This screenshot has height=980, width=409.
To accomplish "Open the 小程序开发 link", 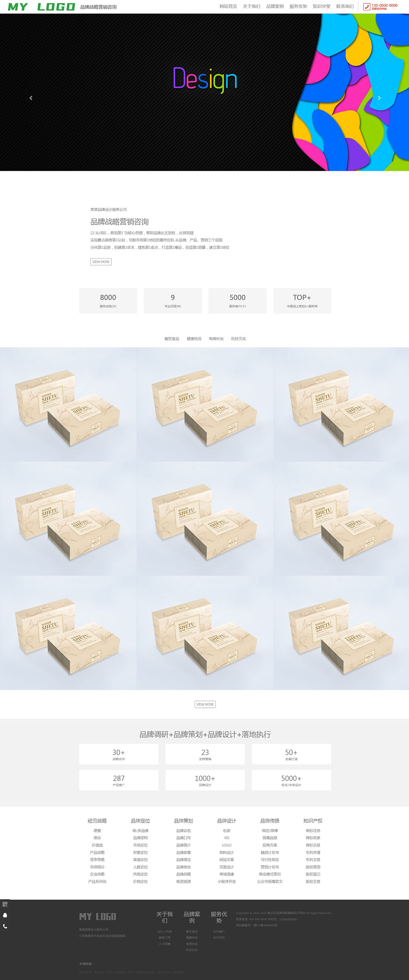I will click(x=226, y=881).
